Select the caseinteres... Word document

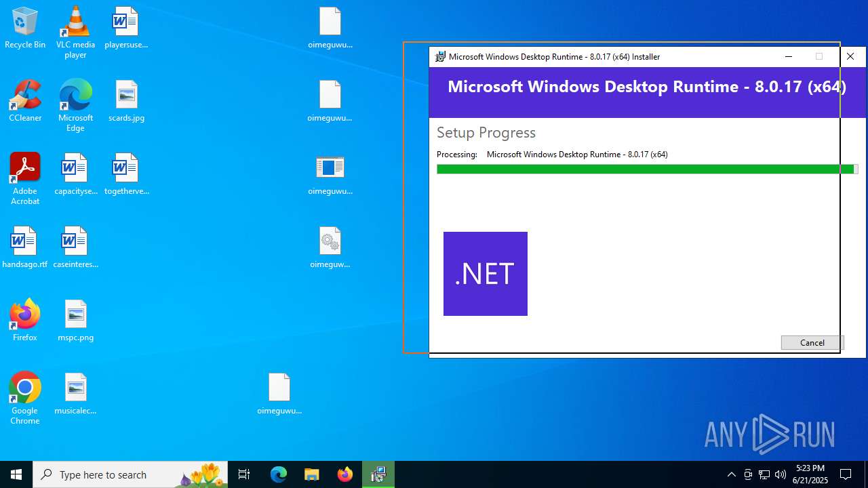(75, 248)
